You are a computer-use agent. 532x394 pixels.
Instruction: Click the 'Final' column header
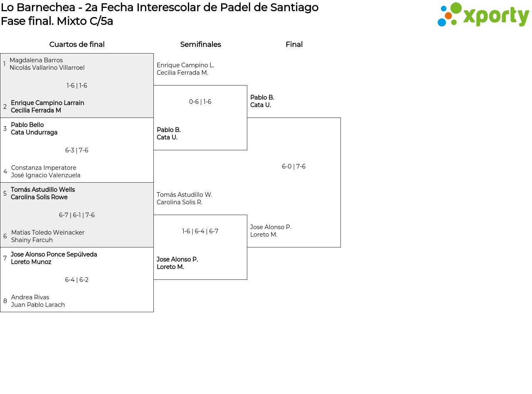(294, 44)
